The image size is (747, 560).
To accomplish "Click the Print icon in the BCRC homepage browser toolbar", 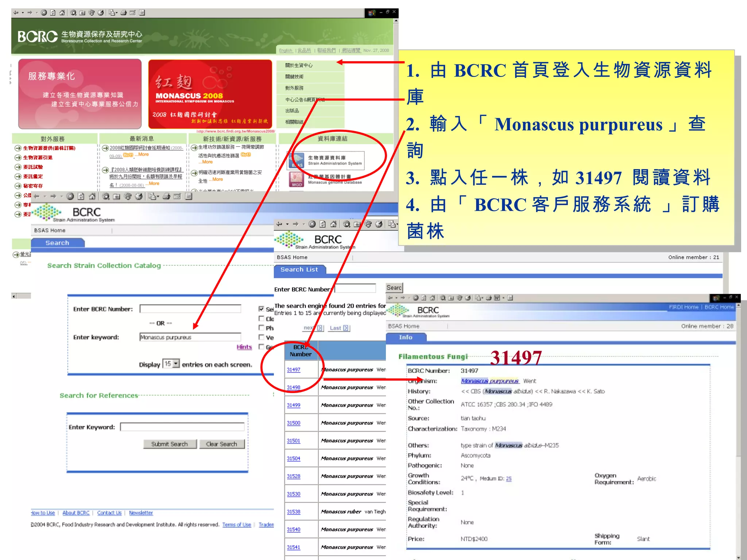I will pyautogui.click(x=124, y=13).
